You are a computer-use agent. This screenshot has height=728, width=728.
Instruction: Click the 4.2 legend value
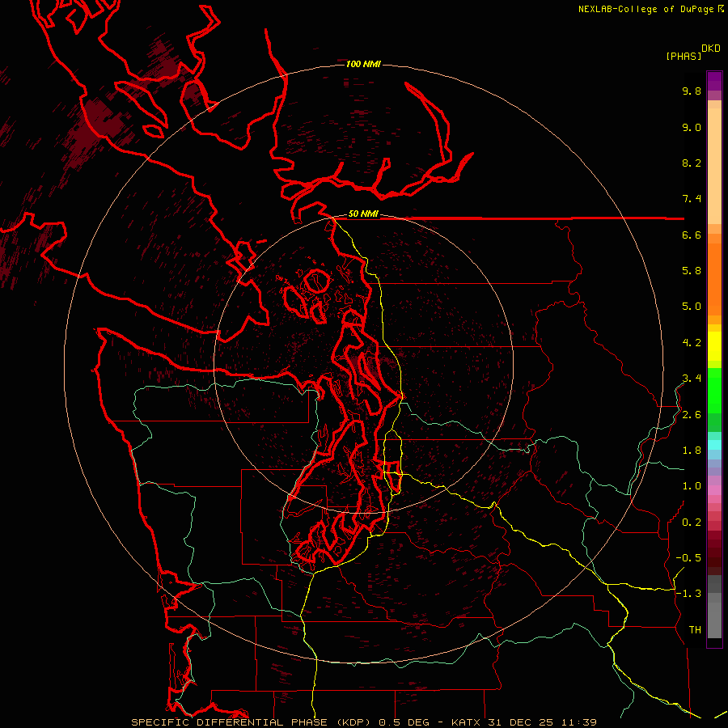(692, 343)
